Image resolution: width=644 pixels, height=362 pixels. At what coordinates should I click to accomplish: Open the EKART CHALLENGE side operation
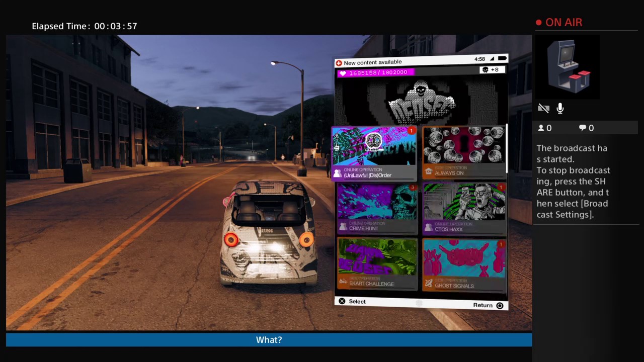(x=377, y=264)
